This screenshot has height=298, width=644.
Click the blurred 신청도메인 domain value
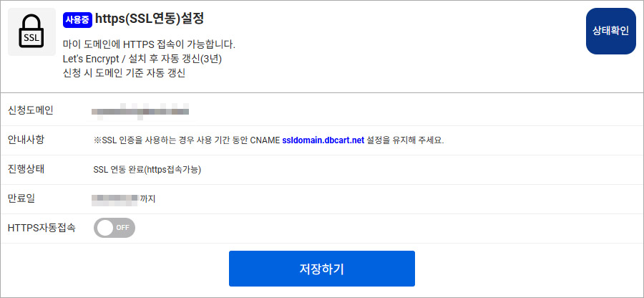click(x=140, y=111)
